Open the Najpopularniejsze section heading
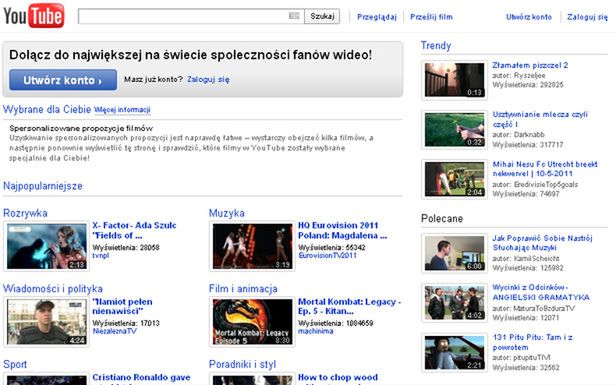 (x=43, y=186)
